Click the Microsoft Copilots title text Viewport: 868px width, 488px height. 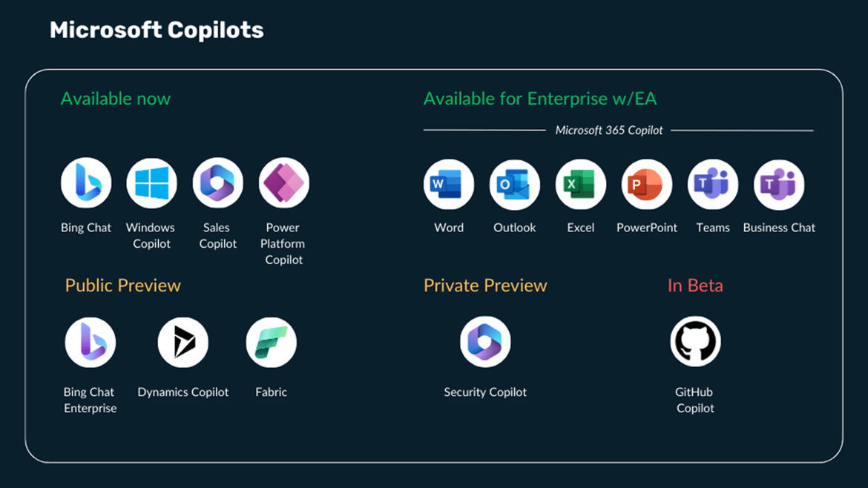157,30
